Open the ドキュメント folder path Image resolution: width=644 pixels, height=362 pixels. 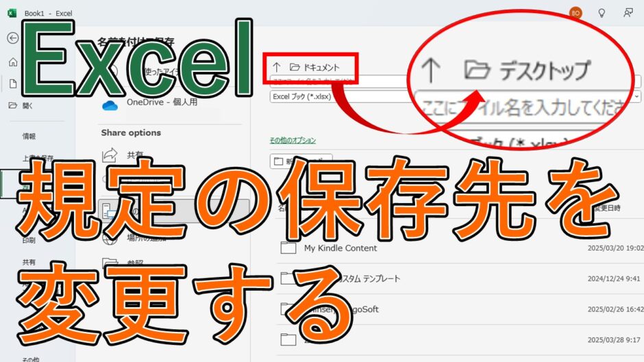pos(314,67)
